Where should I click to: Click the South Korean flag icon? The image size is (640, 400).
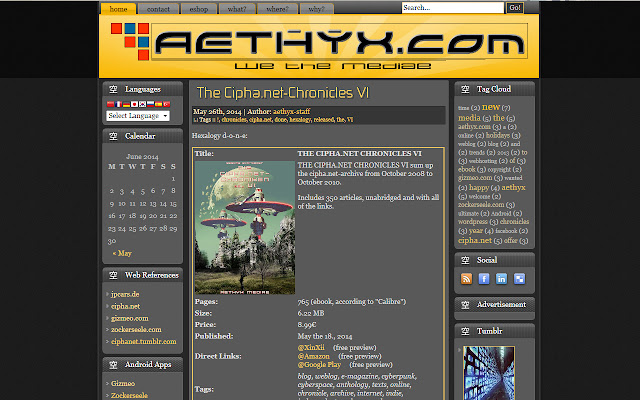tap(142, 104)
